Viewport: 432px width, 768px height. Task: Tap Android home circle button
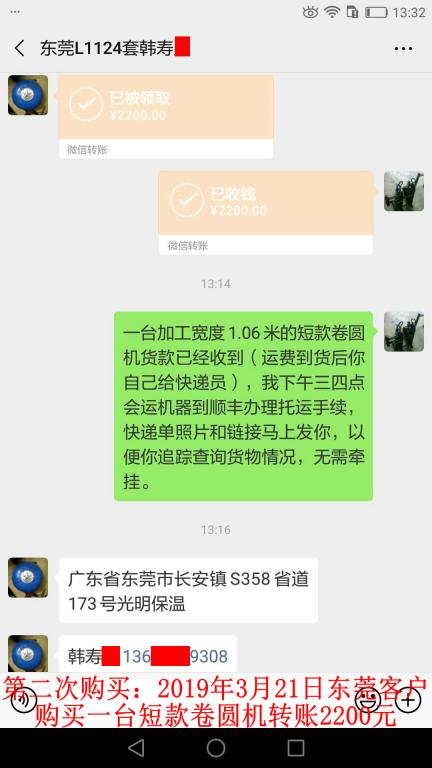click(x=216, y=748)
